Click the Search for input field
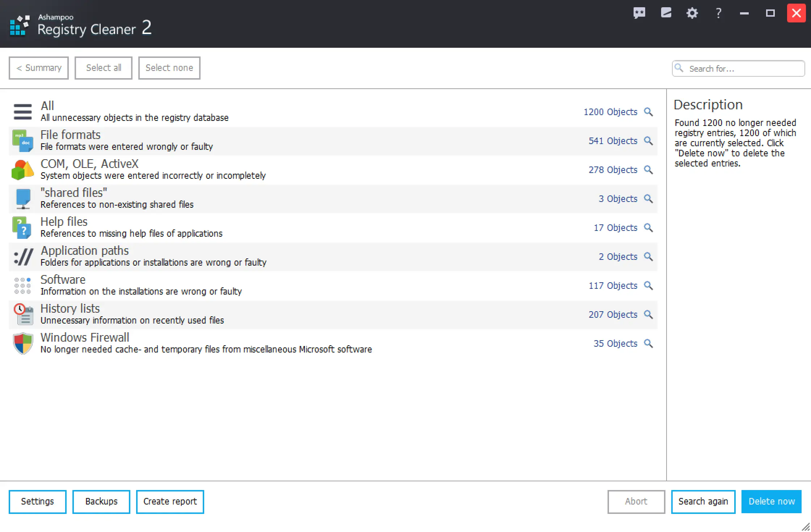 point(738,68)
